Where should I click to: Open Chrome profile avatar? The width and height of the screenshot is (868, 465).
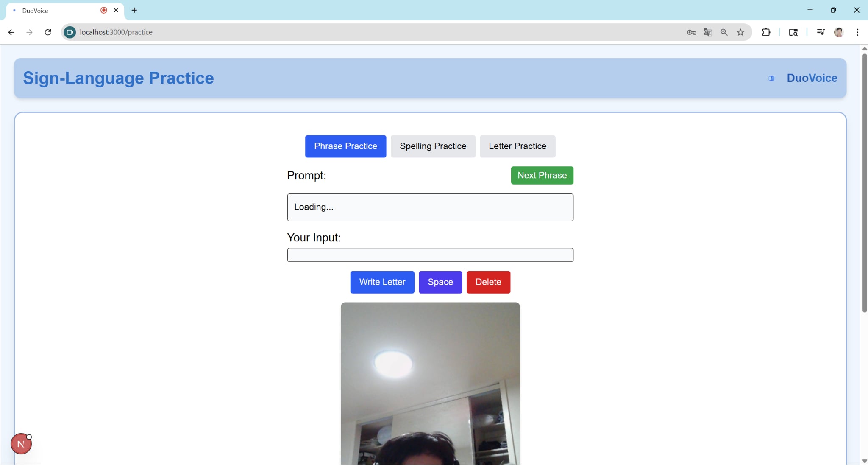839,32
